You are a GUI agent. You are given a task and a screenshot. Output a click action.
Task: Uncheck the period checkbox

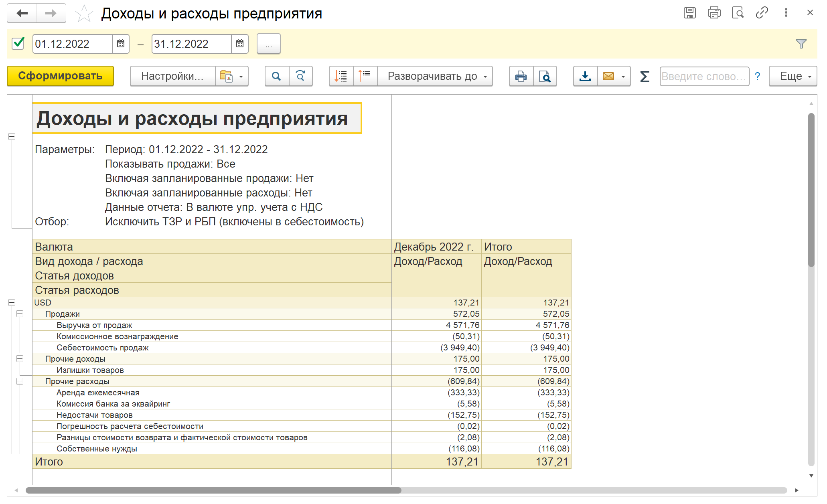click(x=18, y=43)
